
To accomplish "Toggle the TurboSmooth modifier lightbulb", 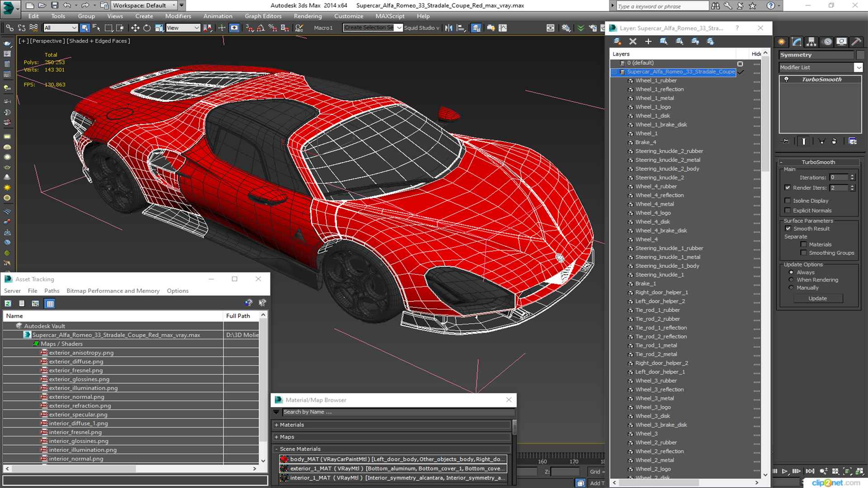I will tap(787, 80).
